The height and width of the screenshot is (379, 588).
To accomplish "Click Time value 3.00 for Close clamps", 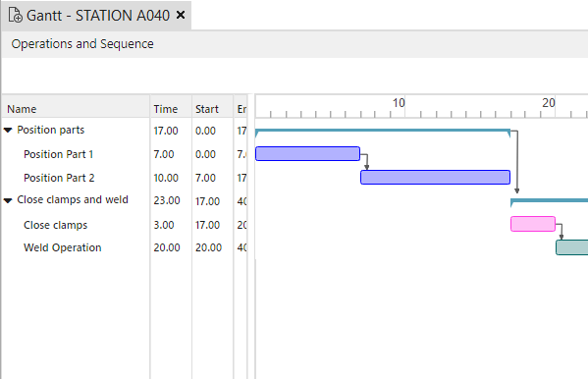I will (x=164, y=225).
